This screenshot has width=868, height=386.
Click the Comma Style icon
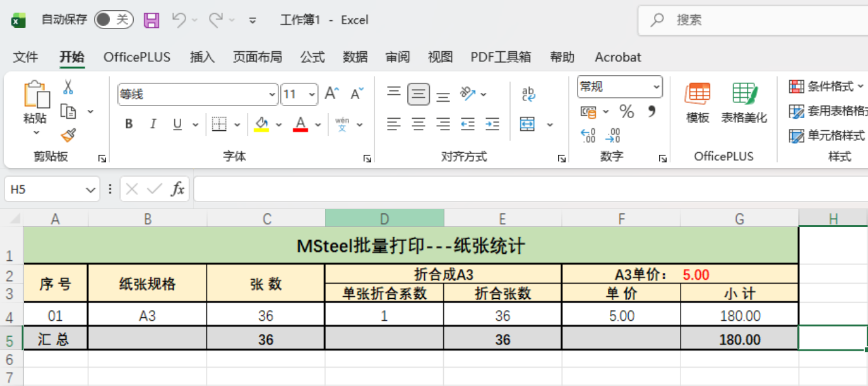(x=651, y=112)
